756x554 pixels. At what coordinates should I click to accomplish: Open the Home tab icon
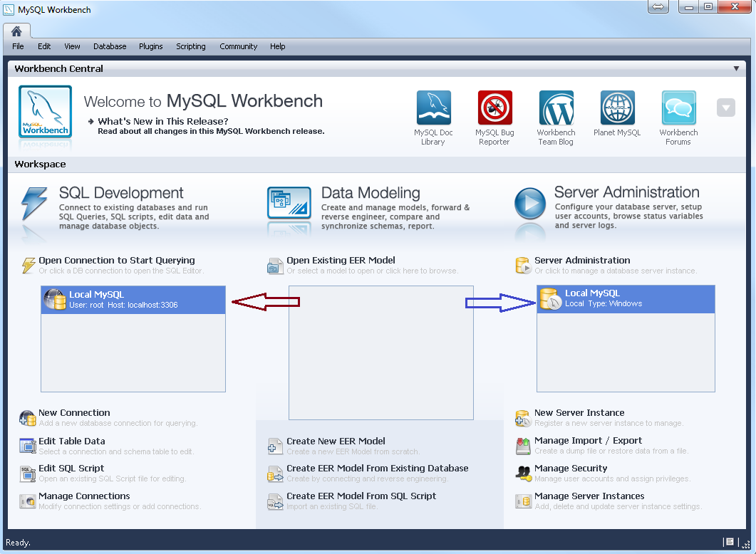point(16,31)
